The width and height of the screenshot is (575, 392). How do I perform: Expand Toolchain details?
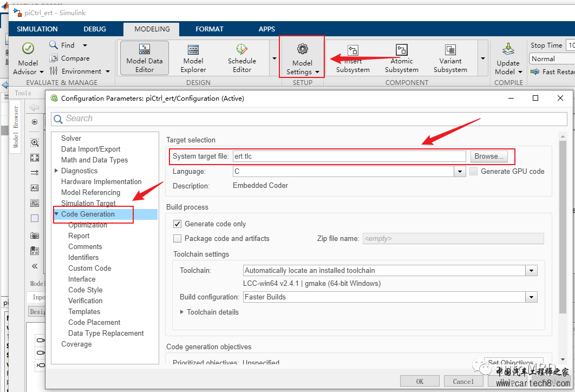(181, 312)
